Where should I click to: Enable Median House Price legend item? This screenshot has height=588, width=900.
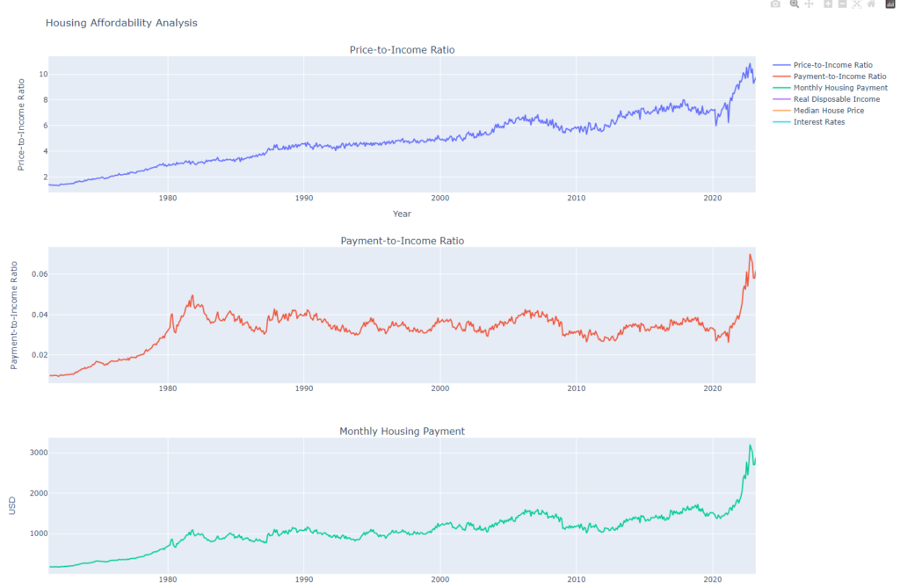pyautogui.click(x=829, y=111)
